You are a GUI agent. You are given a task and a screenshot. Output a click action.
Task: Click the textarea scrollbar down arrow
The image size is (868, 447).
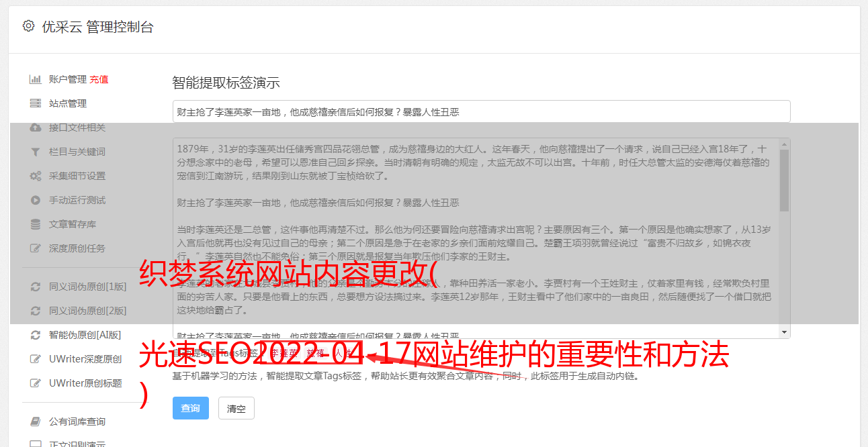pos(784,332)
